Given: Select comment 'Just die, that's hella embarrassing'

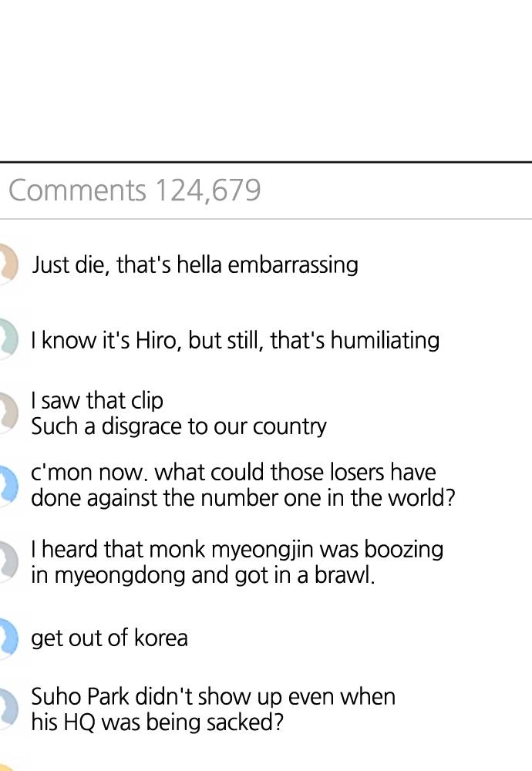Looking at the screenshot, I should pos(195,264).
